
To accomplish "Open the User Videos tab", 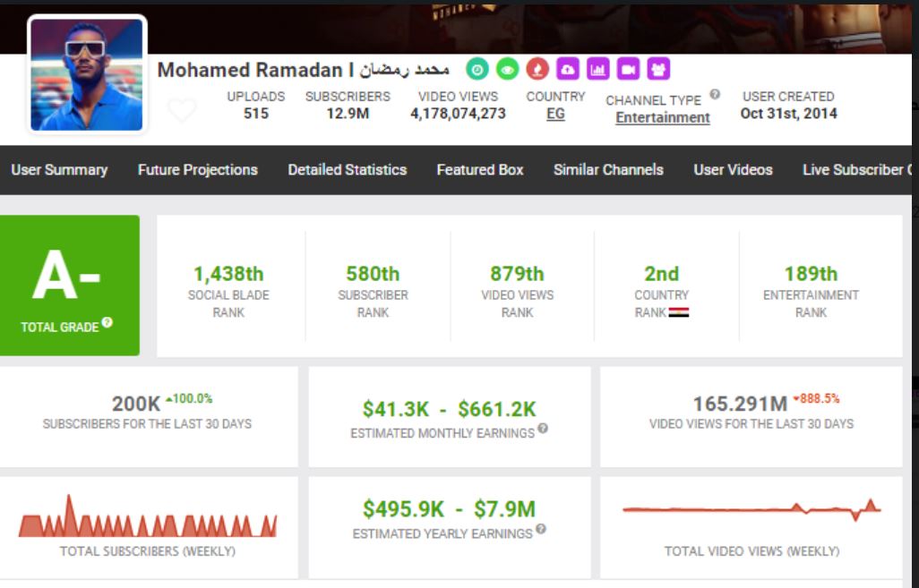I will pyautogui.click(x=733, y=170).
